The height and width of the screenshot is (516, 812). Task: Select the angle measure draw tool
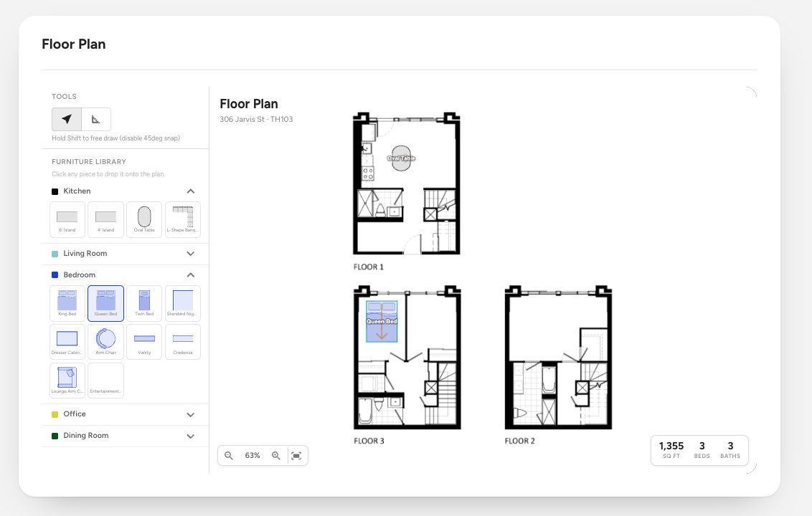point(96,119)
